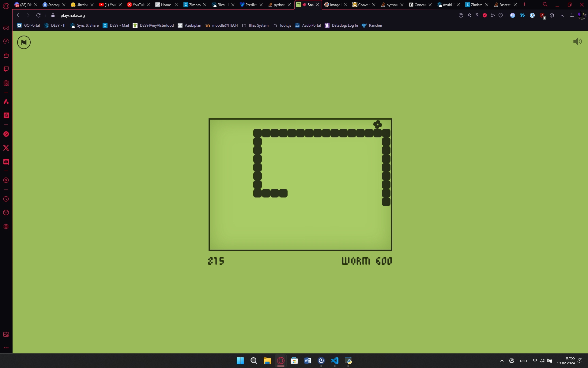The image size is (588, 368).
Task: Adjust volume from the system tray speaker
Action: click(542, 361)
